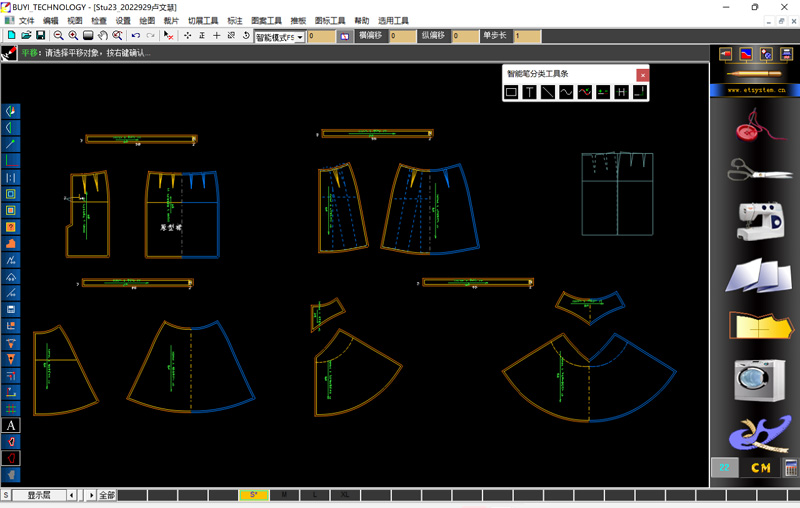Viewport: 800px width, 508px height.
Task: Toggle the CM unit button
Action: (760, 467)
